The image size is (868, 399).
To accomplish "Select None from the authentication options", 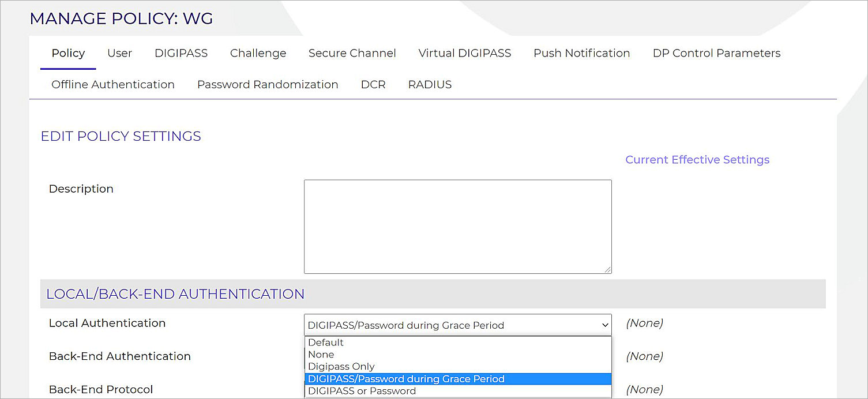I will click(x=321, y=355).
